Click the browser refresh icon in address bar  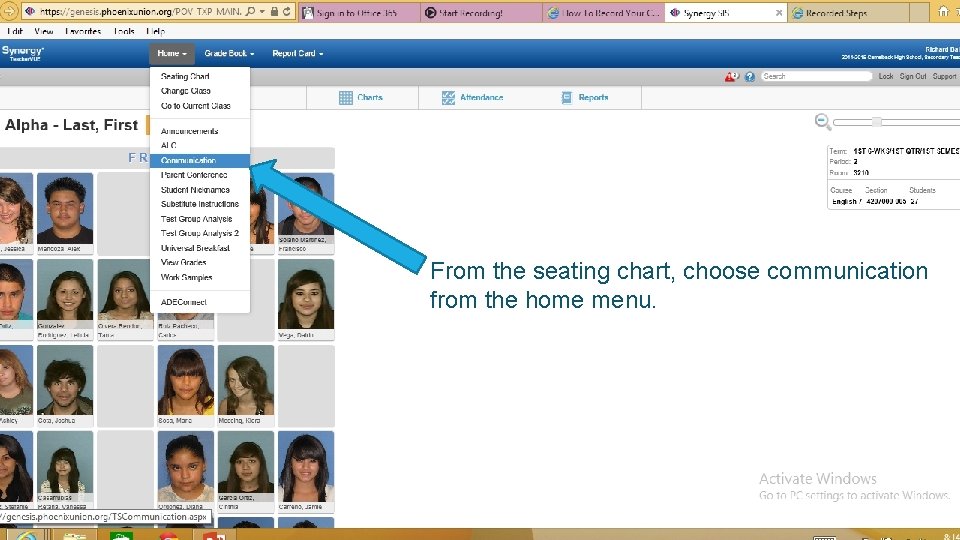pyautogui.click(x=287, y=11)
